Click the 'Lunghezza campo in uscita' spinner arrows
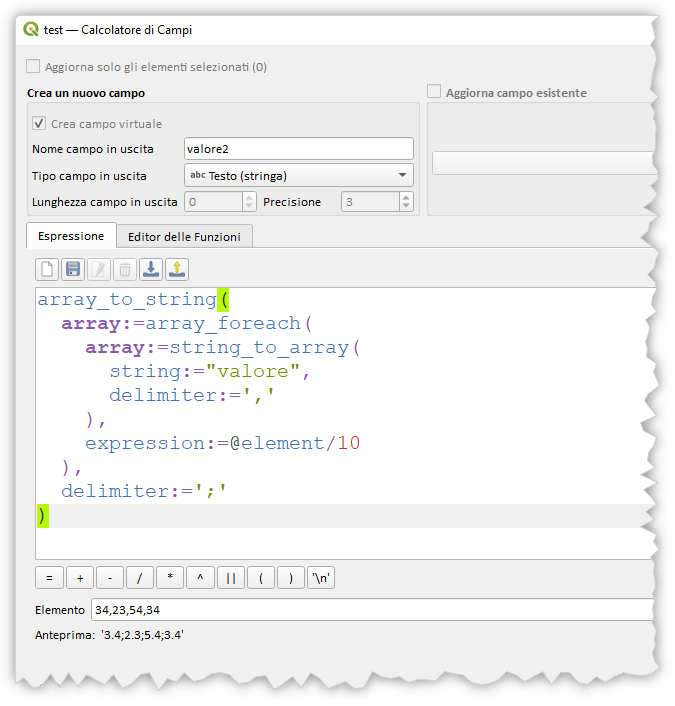675x706 pixels. [x=249, y=202]
